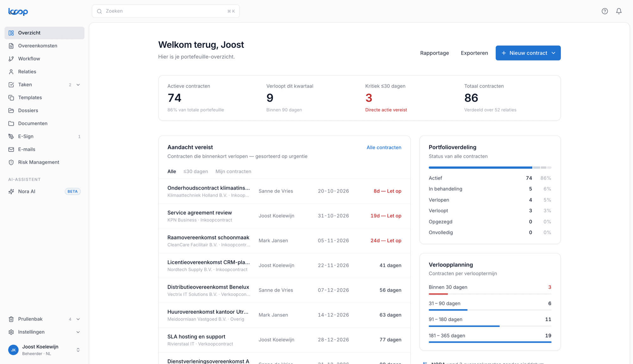The image size is (633, 364).
Task: Click the E-mails envelope icon
Action: pos(11,149)
